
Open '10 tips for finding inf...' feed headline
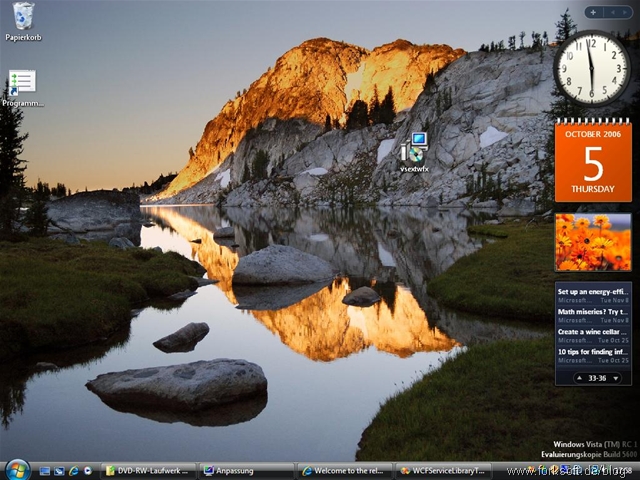[593, 352]
